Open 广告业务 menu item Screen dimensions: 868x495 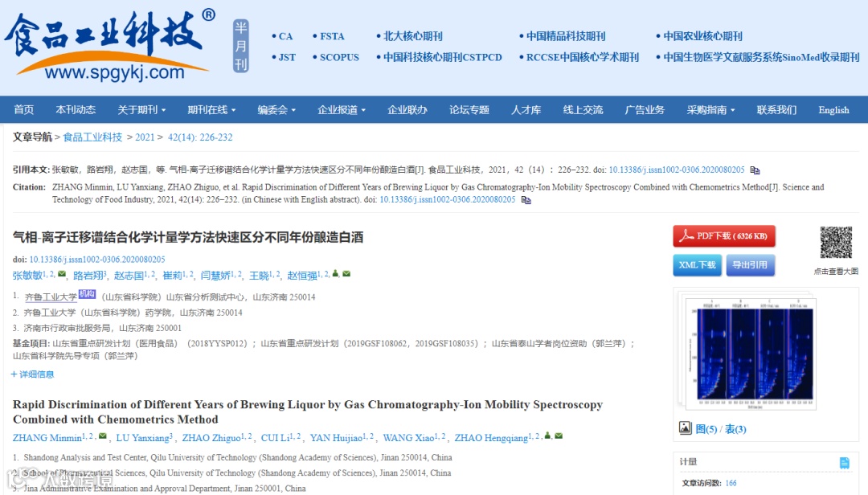(645, 109)
